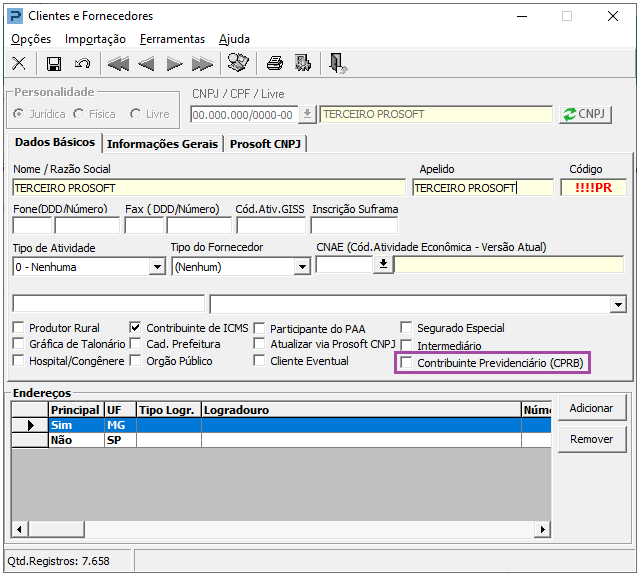Viewport: 642px width, 576px height.
Task: Open the Tipo de Atividade dropdown
Action: [157, 267]
